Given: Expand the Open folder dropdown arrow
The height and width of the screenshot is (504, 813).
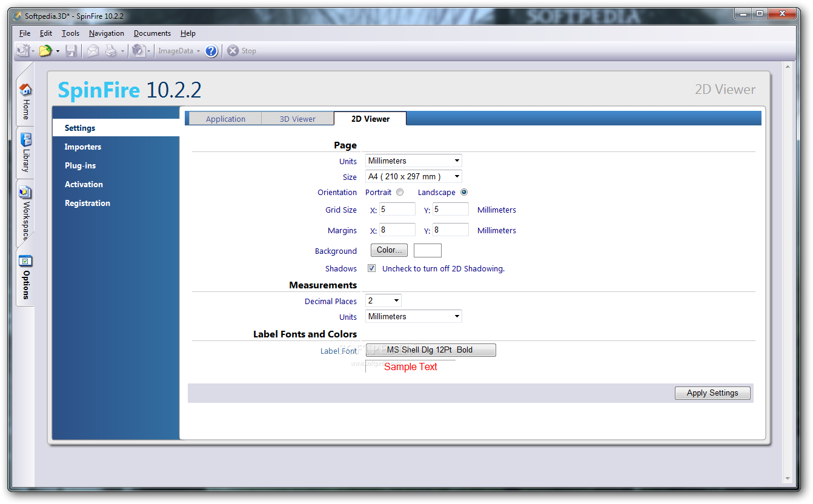Looking at the screenshot, I should click(58, 51).
